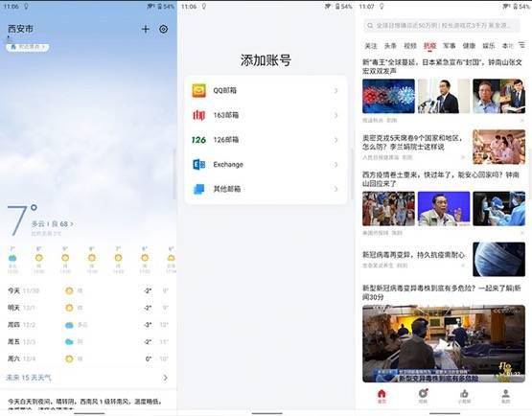
Task: Switch to the 娱乐 news tab
Action: 489,46
